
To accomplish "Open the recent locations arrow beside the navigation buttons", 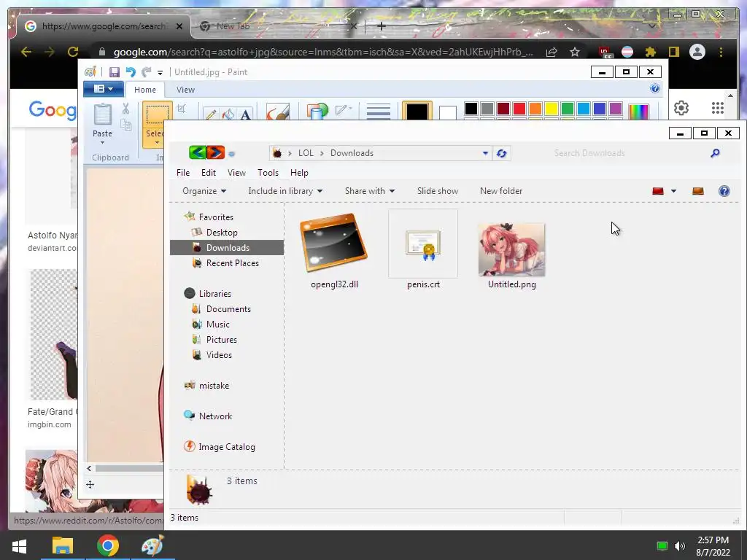I will pos(231,154).
